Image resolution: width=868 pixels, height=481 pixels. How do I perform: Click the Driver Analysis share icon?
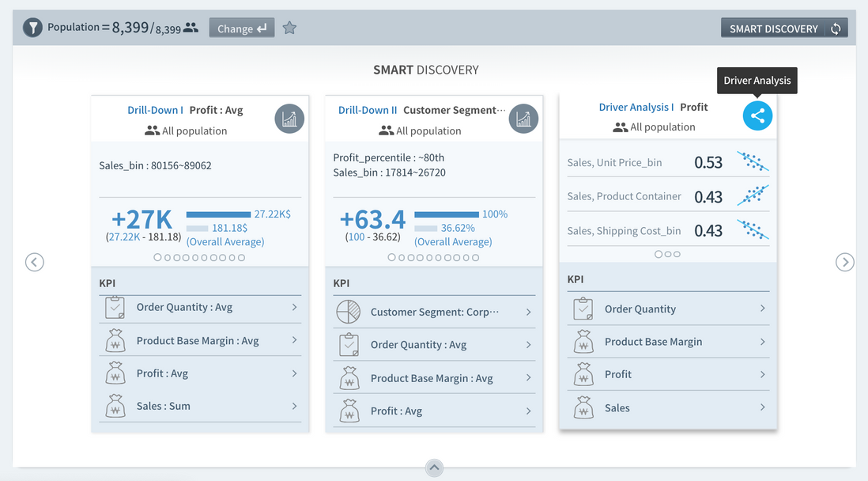(x=757, y=116)
